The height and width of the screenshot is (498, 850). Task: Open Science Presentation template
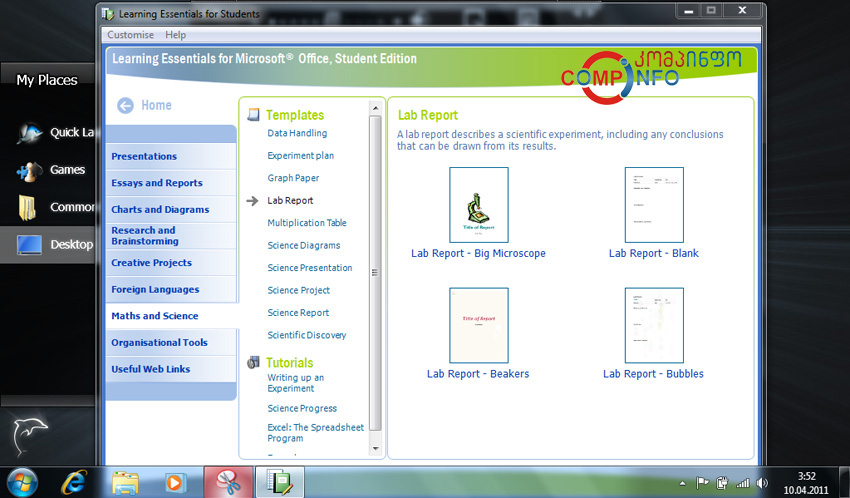click(x=310, y=268)
